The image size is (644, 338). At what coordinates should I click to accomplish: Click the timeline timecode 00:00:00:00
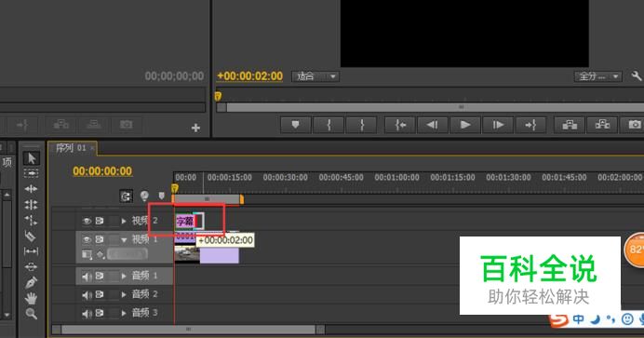pyautogui.click(x=102, y=171)
